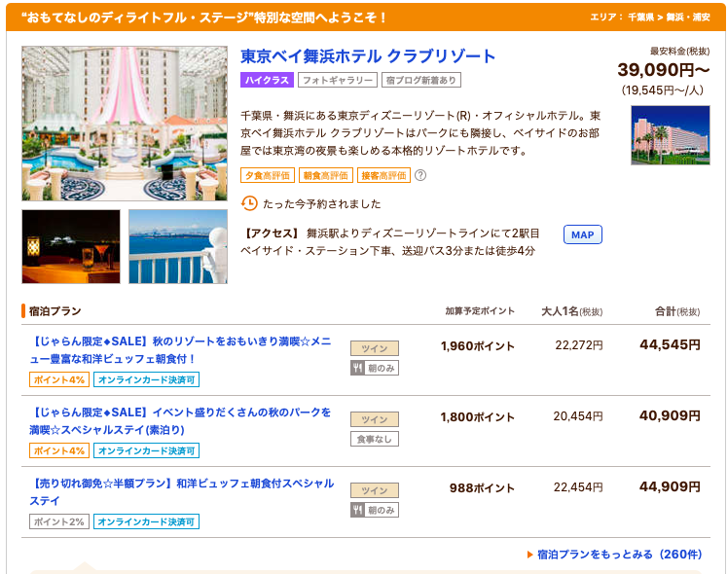Click the 【アクセス】 access description text
The height and width of the screenshot is (574, 728).
390,242
